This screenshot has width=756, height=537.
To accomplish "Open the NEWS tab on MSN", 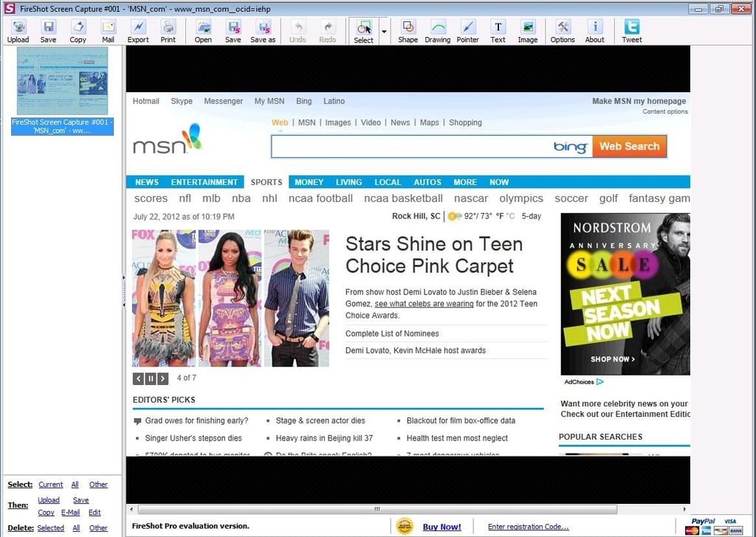I will tap(147, 182).
